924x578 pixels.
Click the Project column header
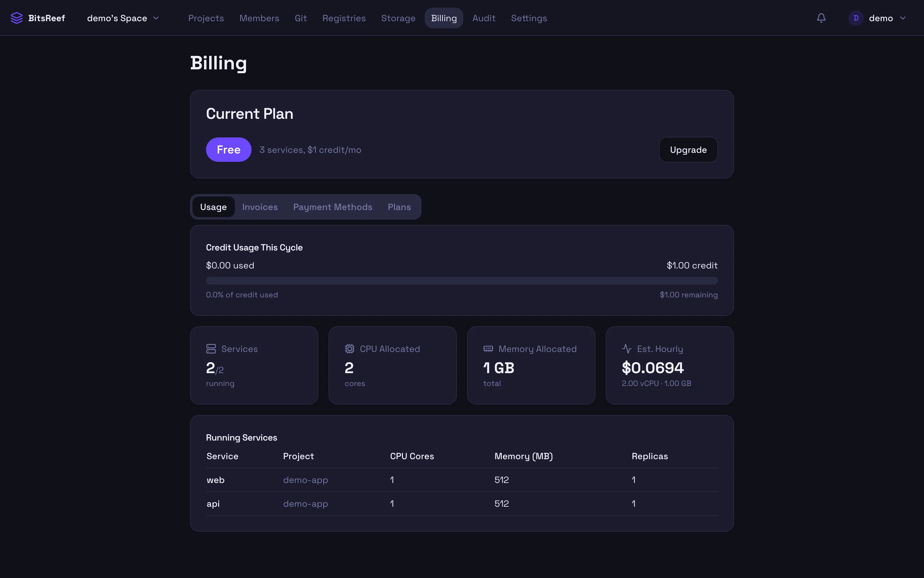(298, 456)
